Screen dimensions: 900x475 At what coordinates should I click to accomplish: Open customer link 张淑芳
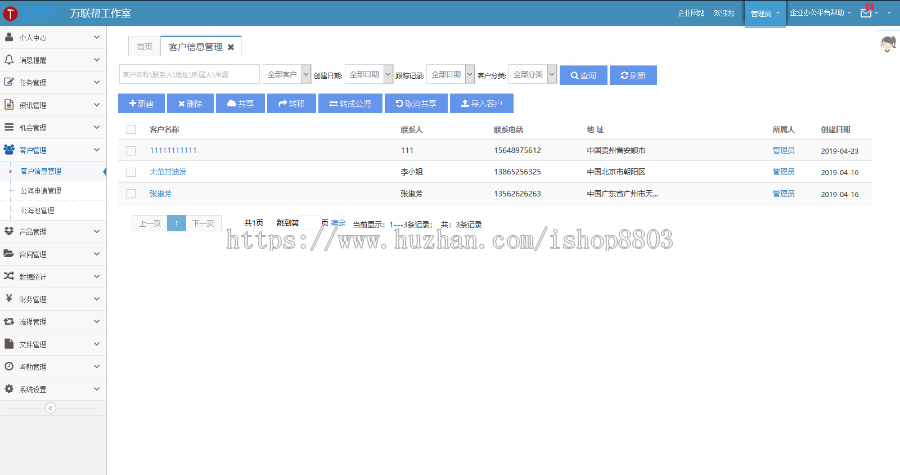161,194
